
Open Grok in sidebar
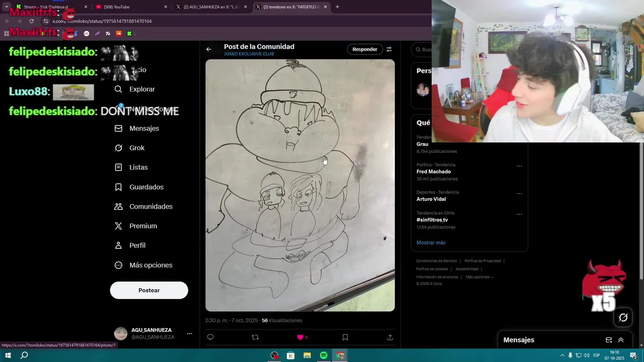pos(130,148)
